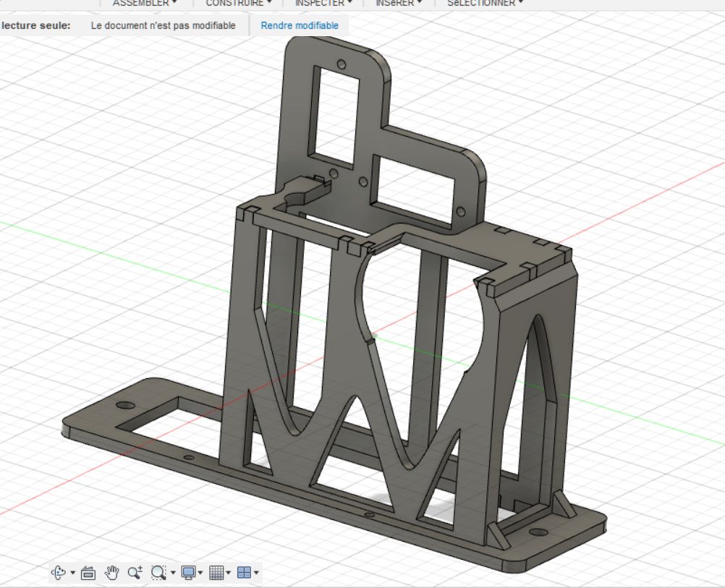Click the "lecture seule:" label
The width and height of the screenshot is (725, 588).
pyautogui.click(x=36, y=25)
